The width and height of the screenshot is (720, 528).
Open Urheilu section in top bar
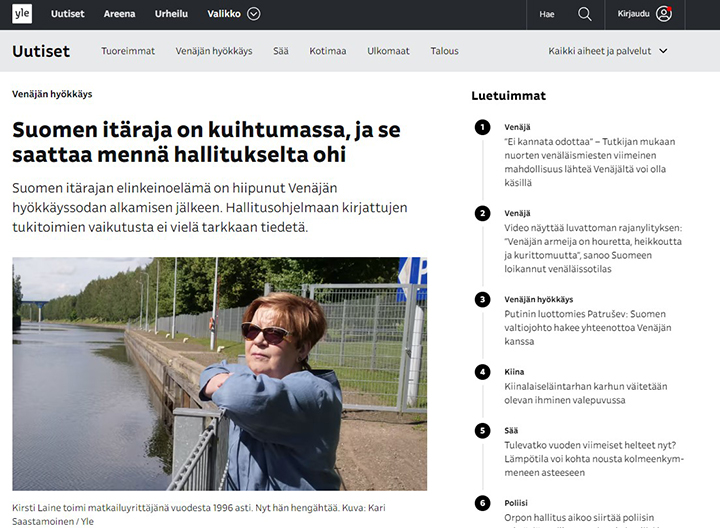point(171,14)
